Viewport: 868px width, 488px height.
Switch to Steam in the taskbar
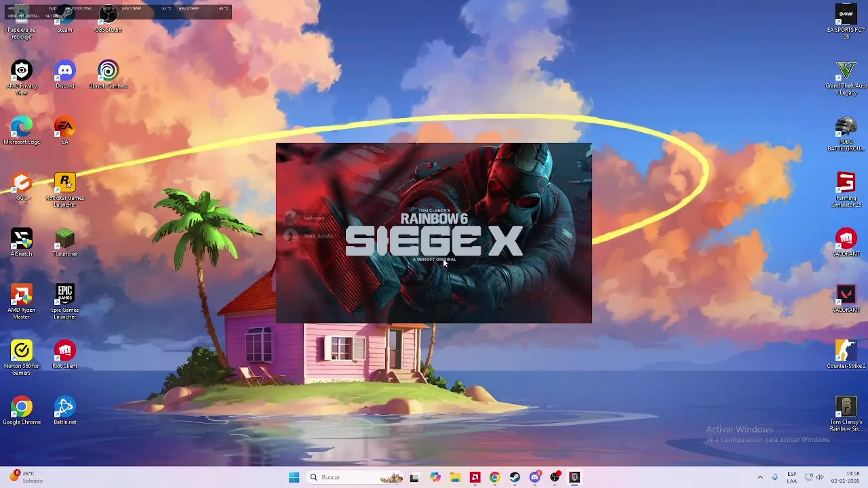515,477
